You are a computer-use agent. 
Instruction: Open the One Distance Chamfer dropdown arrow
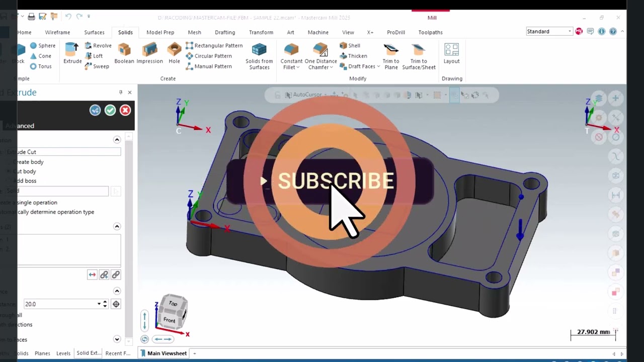332,67
